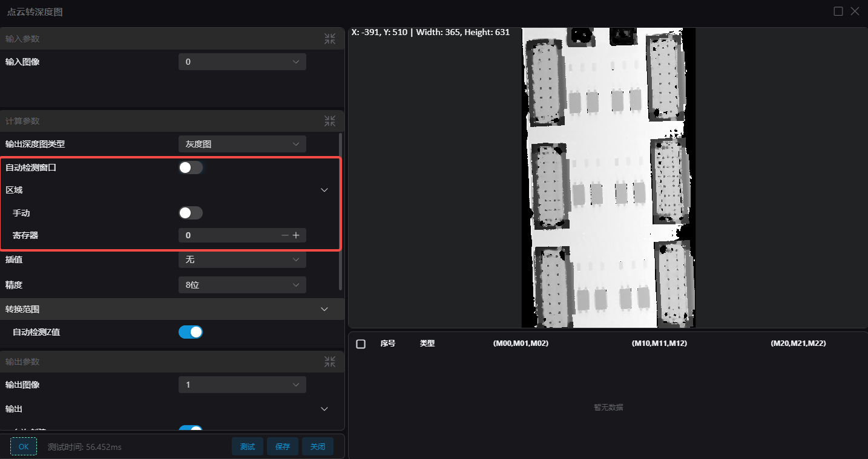This screenshot has width=868, height=459.
Task: Collapse the 转换范围 section chevron
Action: click(x=324, y=309)
